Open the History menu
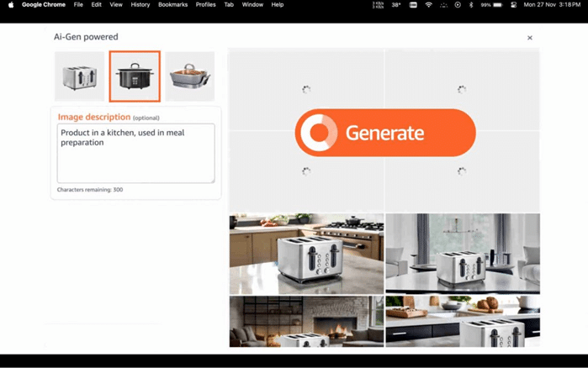 (x=140, y=5)
